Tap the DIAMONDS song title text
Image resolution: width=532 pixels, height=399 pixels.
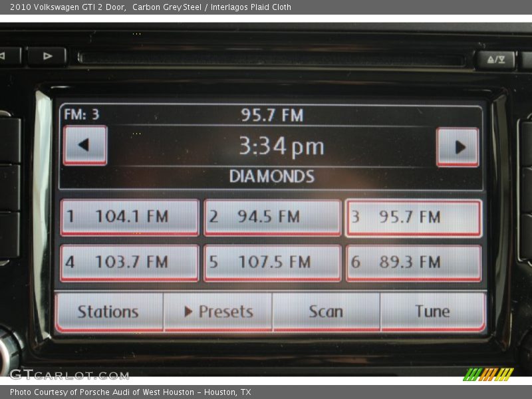click(271, 176)
